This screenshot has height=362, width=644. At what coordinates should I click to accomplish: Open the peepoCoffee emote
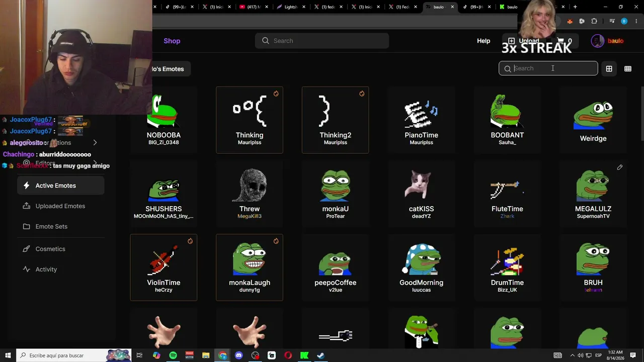coord(335,267)
